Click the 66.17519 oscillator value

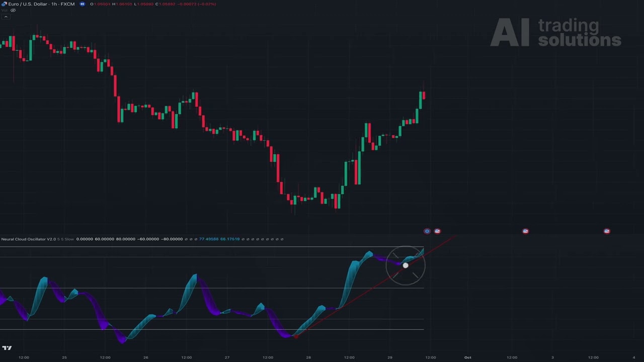[x=230, y=239]
